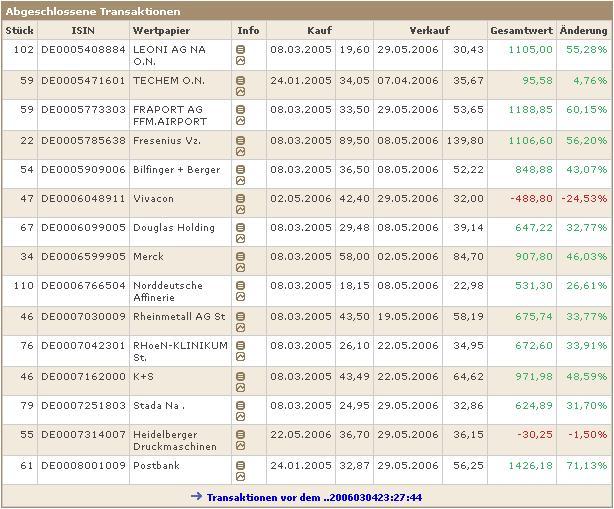The image size is (614, 509).
Task: Follow the 'Transaktionen vor dem' link
Action: point(314,498)
